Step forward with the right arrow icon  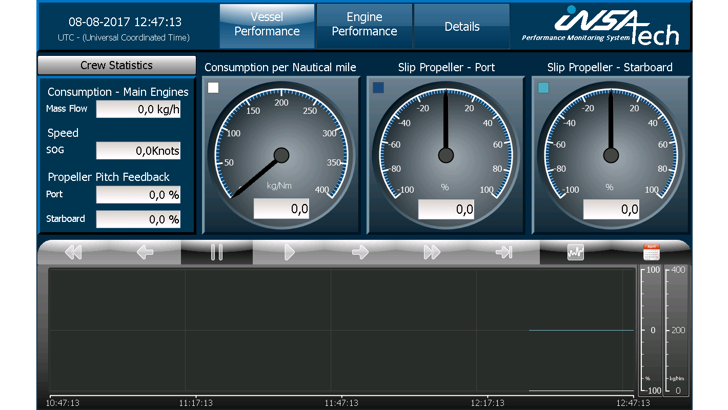pyautogui.click(x=360, y=252)
